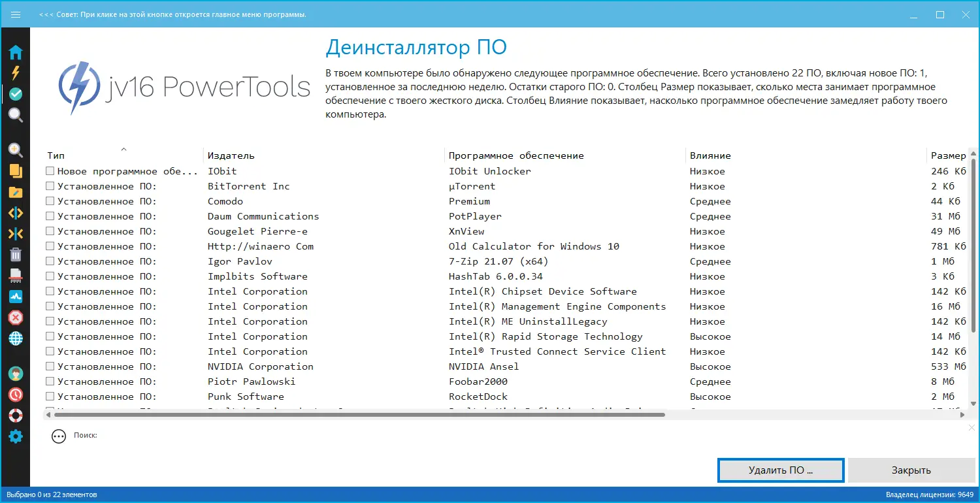Open the red clock sidebar icon
Screen dimensions: 980x503
16,395
